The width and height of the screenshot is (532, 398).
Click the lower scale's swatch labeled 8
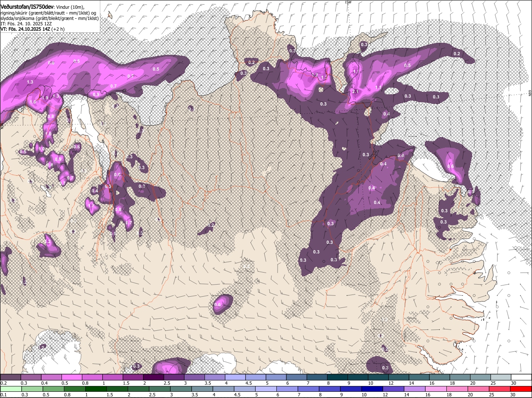[329, 389]
